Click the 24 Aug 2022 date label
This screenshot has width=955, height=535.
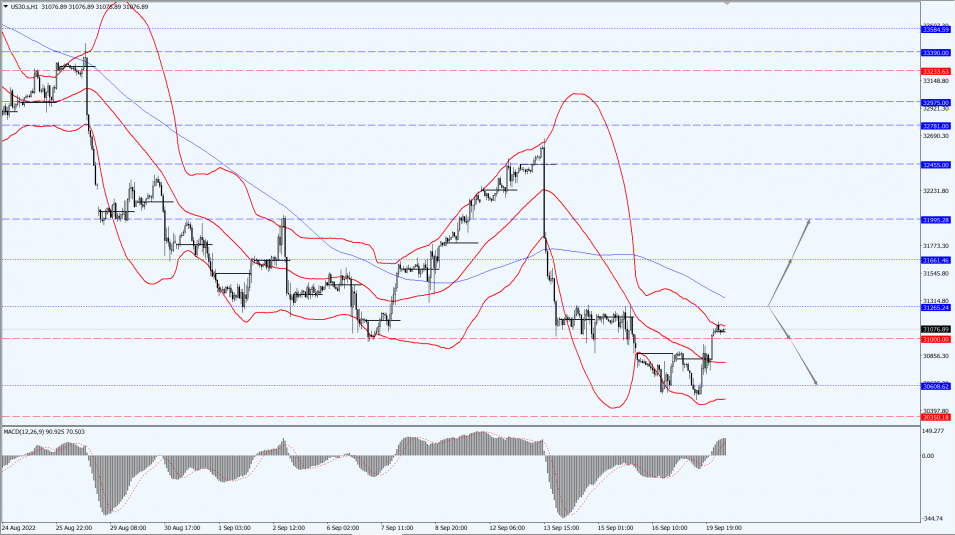tap(19, 528)
